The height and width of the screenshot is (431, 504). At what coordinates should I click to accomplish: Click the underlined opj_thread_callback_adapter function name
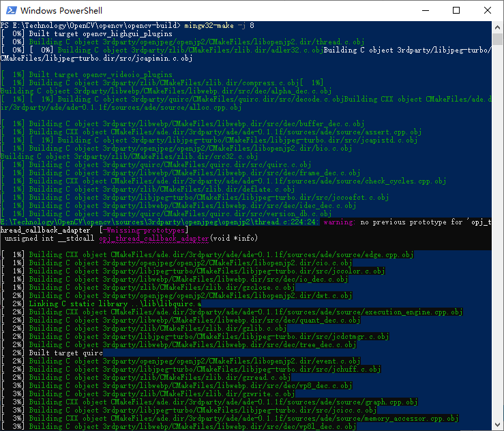(x=154, y=239)
